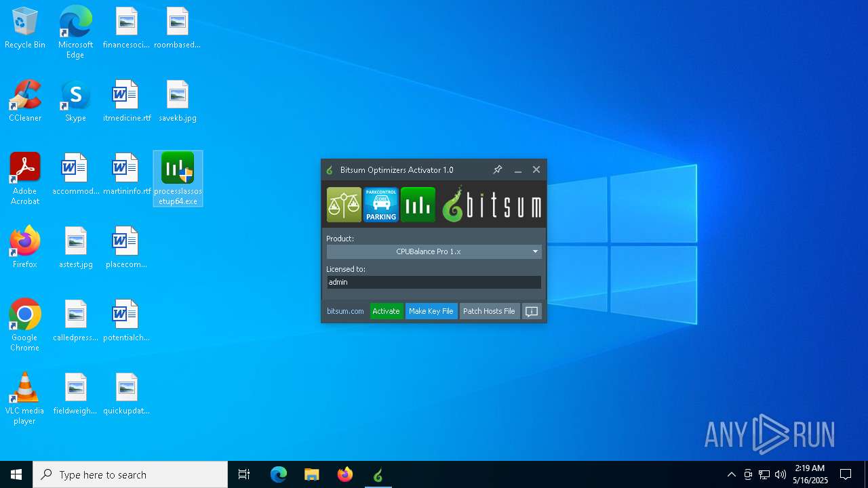Click the Activate button
868x488 pixels.
[387, 311]
